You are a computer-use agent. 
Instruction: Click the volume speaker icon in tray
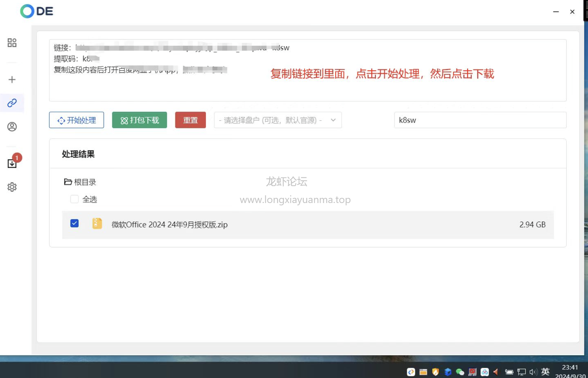[533, 372]
